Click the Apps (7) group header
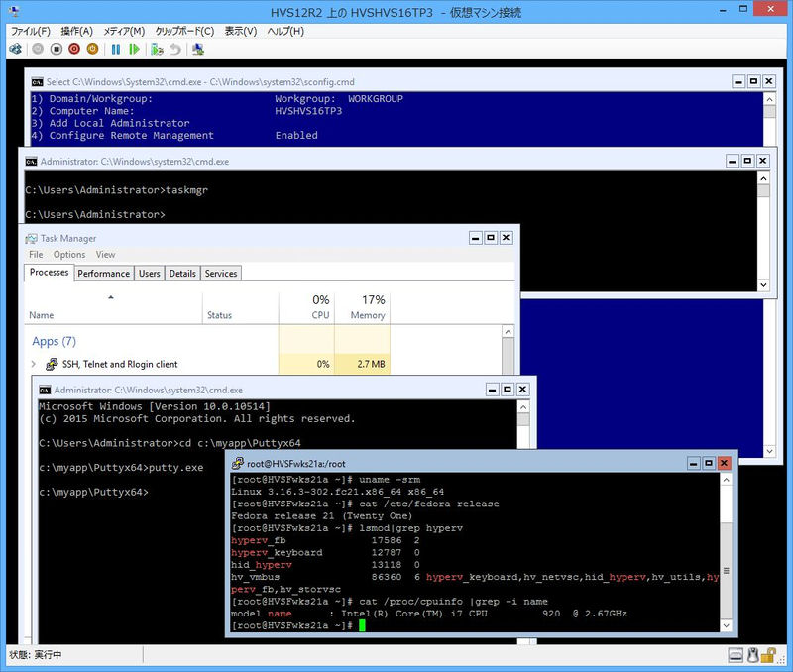Viewport: 793px width, 672px height. (x=55, y=341)
